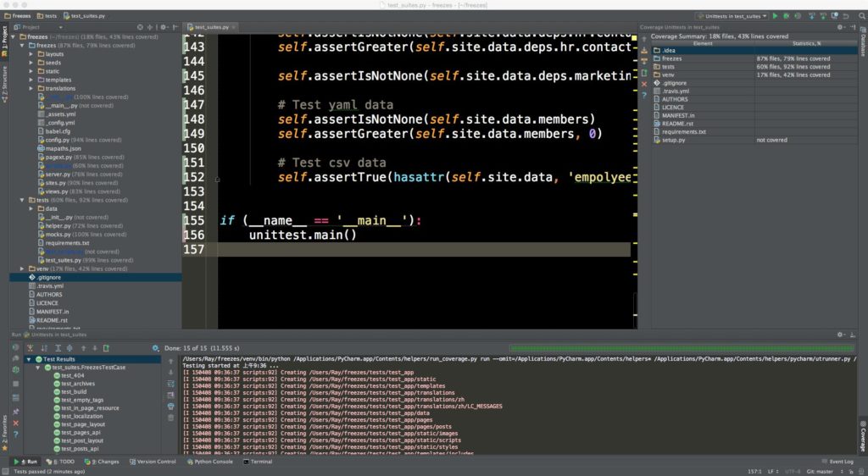Click the freezes breadcrumb in navigation bar
The image size is (868, 476).
tap(18, 16)
